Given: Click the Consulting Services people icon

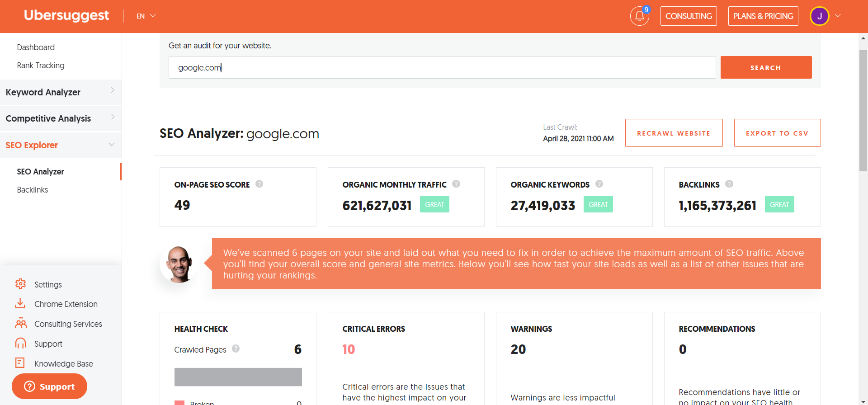Looking at the screenshot, I should (21, 324).
